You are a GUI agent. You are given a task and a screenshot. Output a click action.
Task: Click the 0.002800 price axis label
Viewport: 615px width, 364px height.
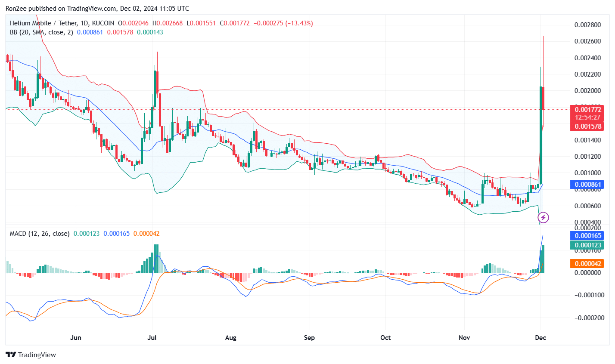(588, 25)
